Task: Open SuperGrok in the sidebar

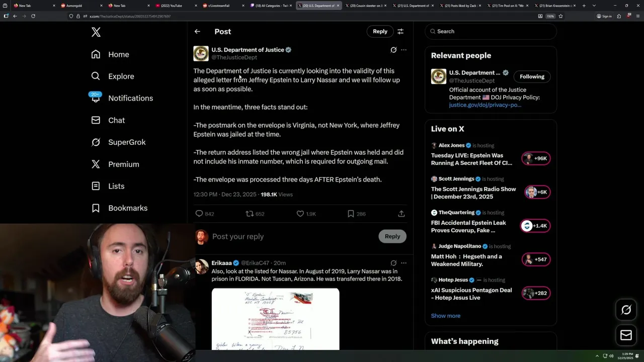Action: 119,142
